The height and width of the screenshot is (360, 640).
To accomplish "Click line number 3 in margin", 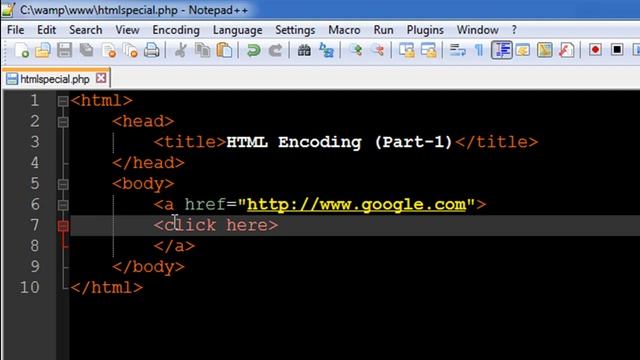I will tap(35, 142).
